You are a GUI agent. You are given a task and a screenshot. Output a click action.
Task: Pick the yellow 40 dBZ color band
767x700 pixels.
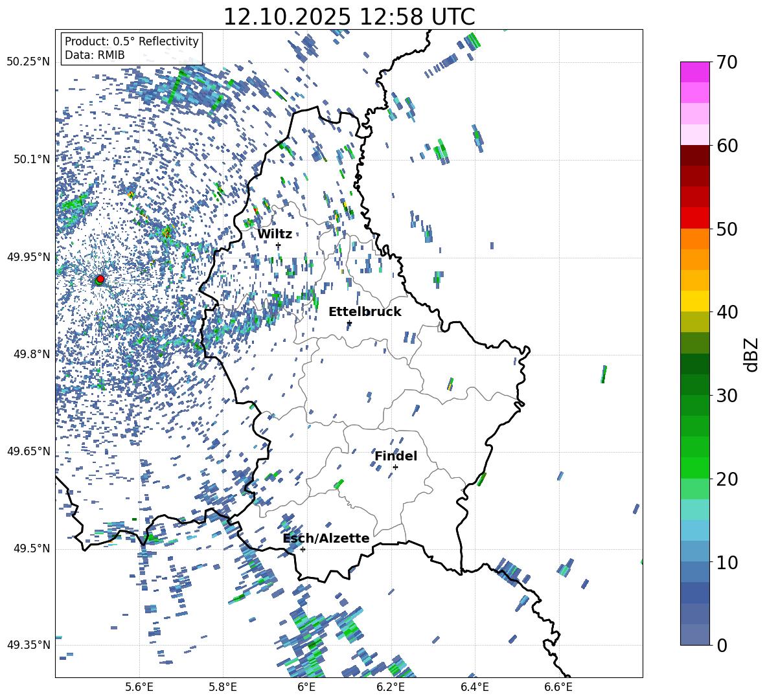coord(694,301)
